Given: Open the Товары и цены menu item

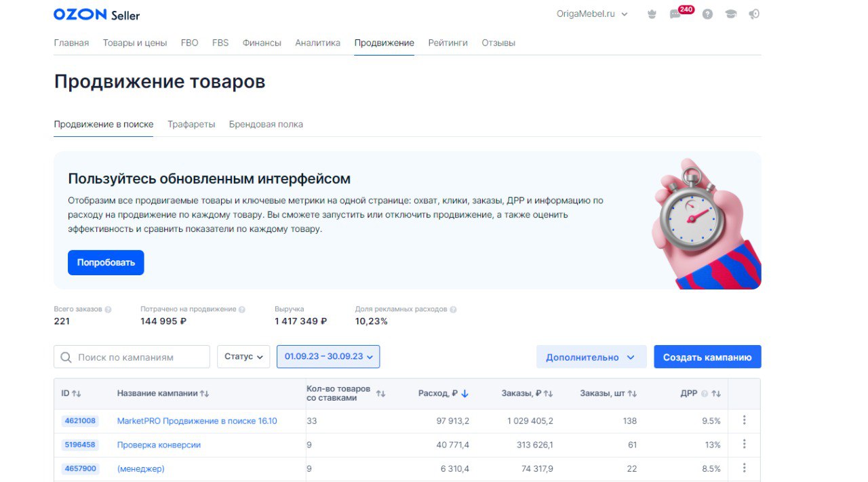Looking at the screenshot, I should coord(135,43).
